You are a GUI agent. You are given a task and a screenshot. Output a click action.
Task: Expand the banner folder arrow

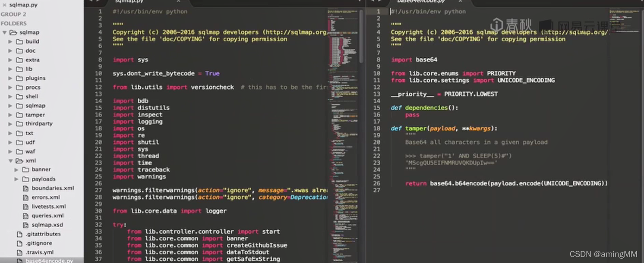[16, 169]
